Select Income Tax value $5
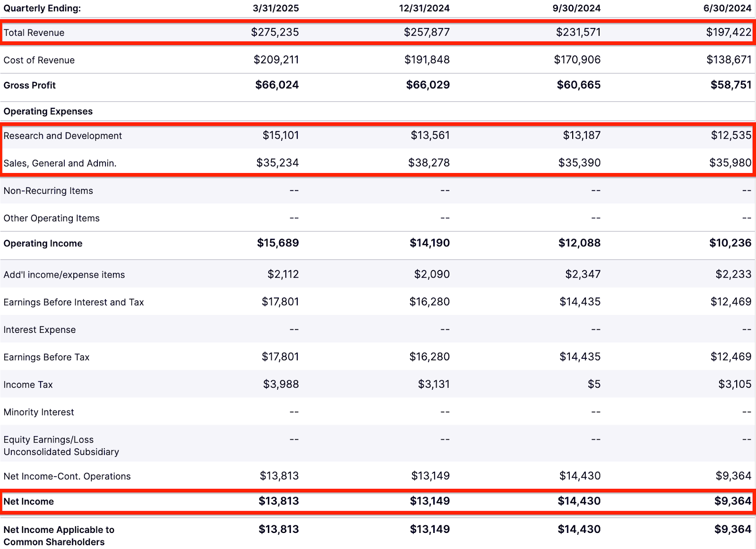 594,384
